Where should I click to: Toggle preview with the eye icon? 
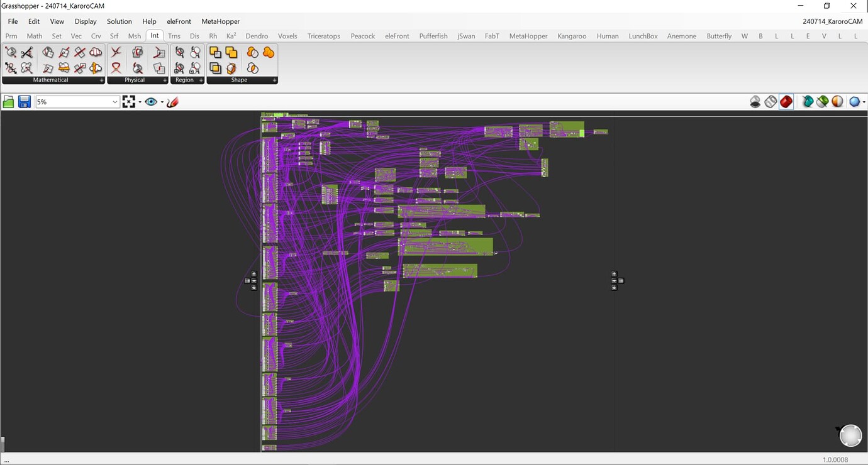pyautogui.click(x=151, y=101)
